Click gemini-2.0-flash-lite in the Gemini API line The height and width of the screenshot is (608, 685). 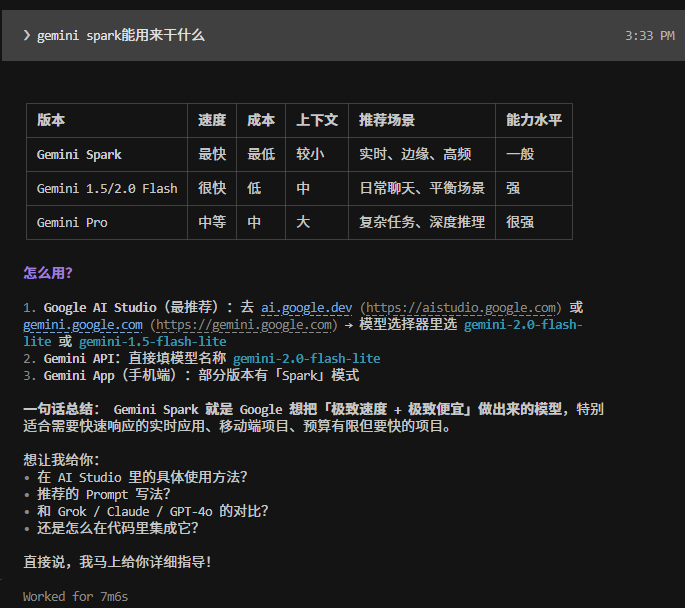click(306, 359)
